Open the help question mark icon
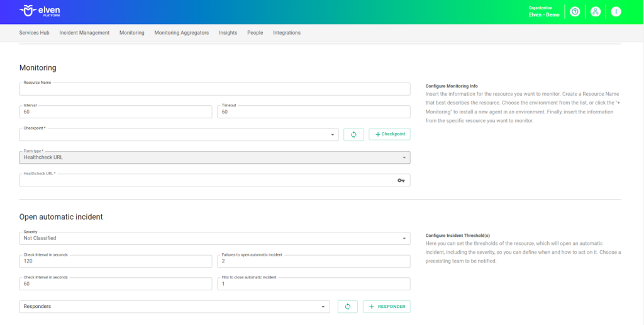 574,11
